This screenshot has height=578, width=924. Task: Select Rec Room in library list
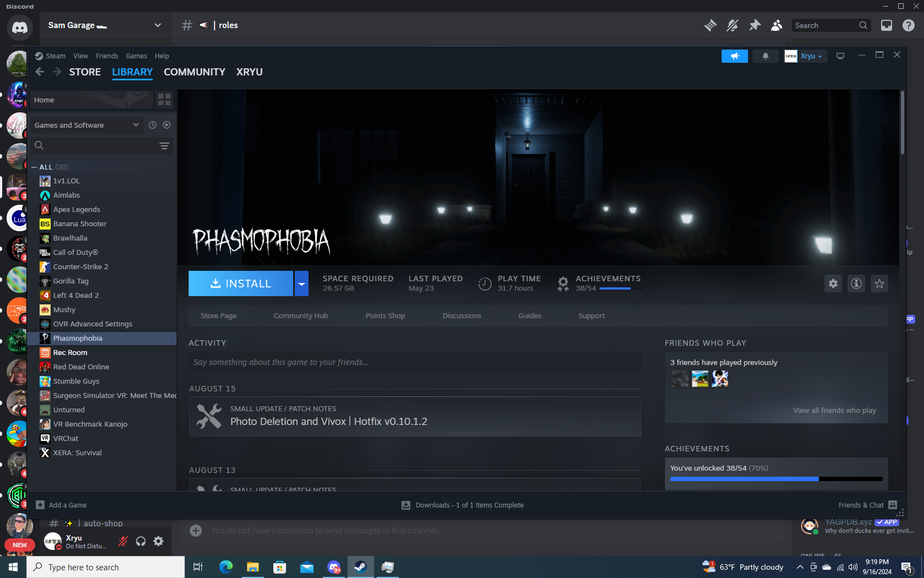pos(102,352)
